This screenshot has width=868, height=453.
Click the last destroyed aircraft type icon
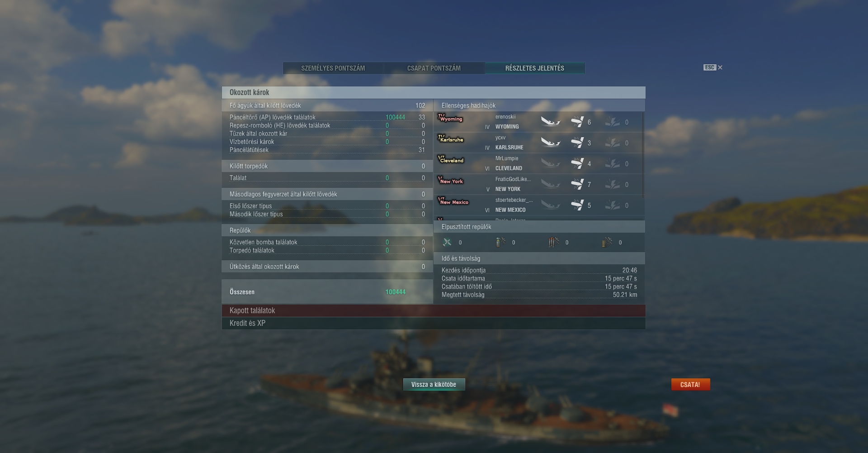pyautogui.click(x=607, y=242)
